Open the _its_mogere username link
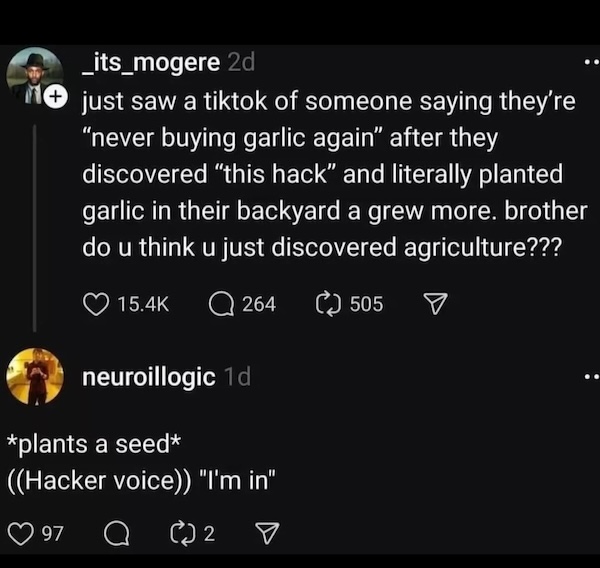This screenshot has height=568, width=600. point(152,62)
